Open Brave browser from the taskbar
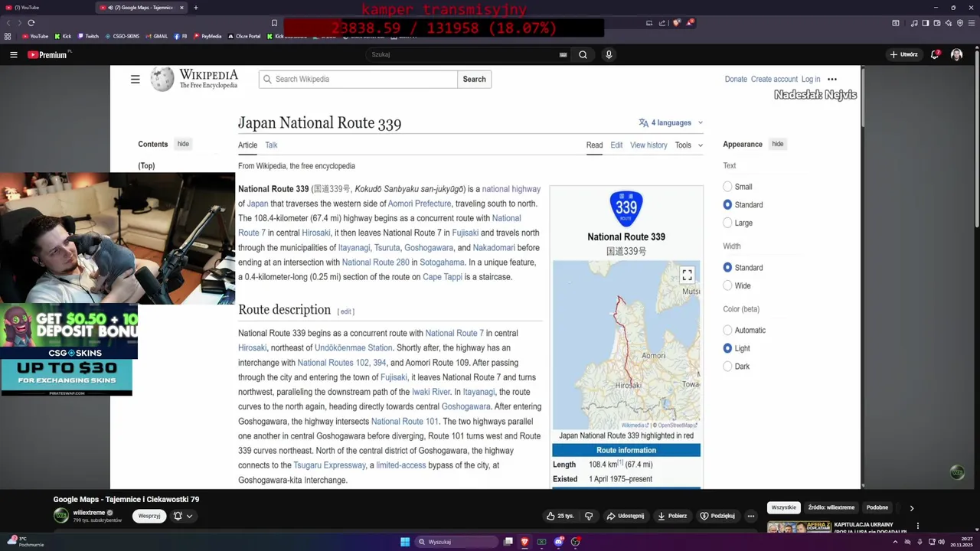This screenshot has height=551, width=980. (524, 542)
